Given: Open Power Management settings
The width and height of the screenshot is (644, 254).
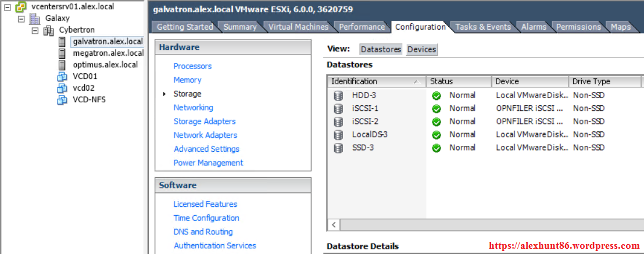Looking at the screenshot, I should 208,163.
